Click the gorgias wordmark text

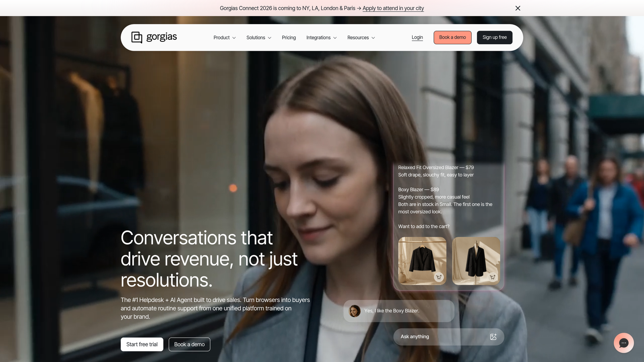point(161,37)
